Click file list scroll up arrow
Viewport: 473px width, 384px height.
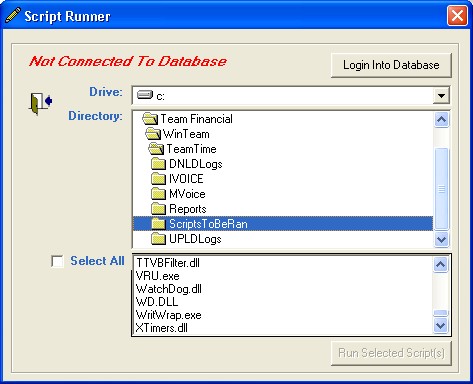440,265
